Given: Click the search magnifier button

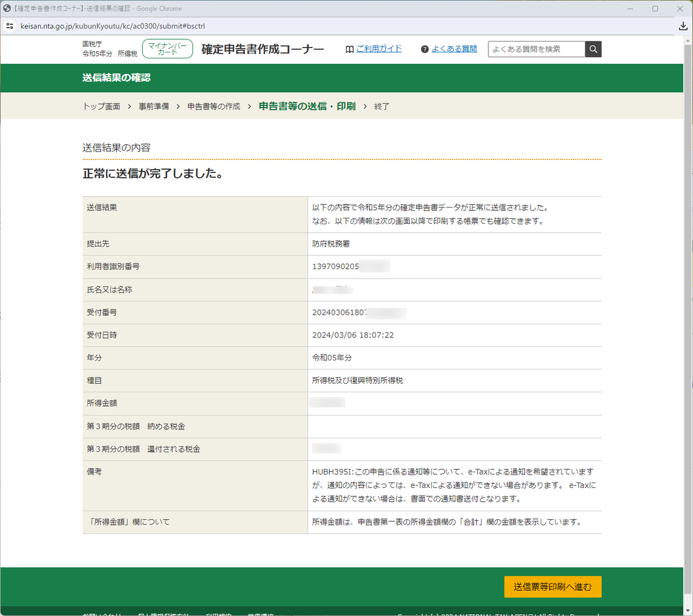Looking at the screenshot, I should coord(593,49).
